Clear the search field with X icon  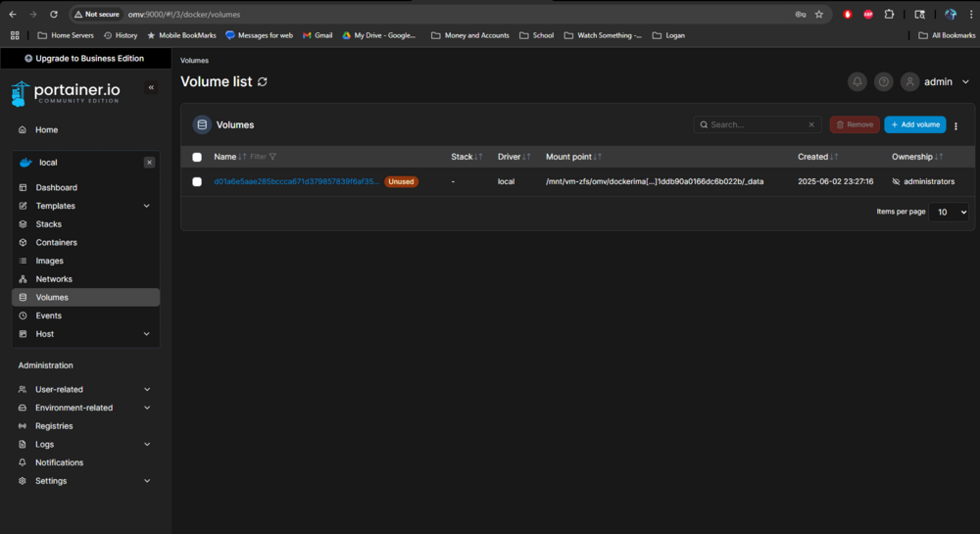coord(811,124)
